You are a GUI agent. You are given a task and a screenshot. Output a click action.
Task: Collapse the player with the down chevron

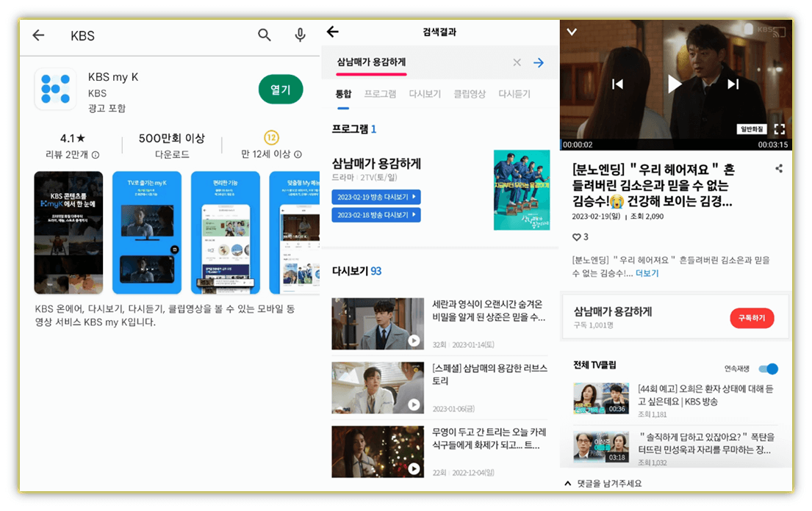571,32
